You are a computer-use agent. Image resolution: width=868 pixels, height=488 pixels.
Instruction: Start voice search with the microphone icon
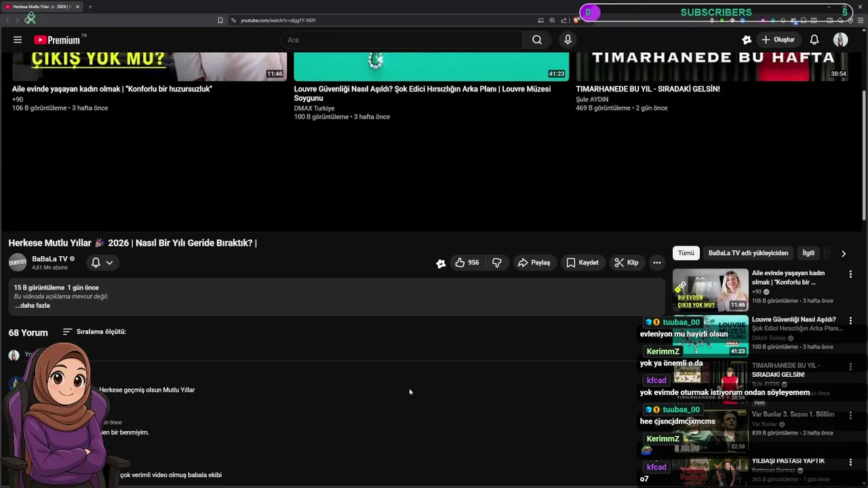point(568,40)
